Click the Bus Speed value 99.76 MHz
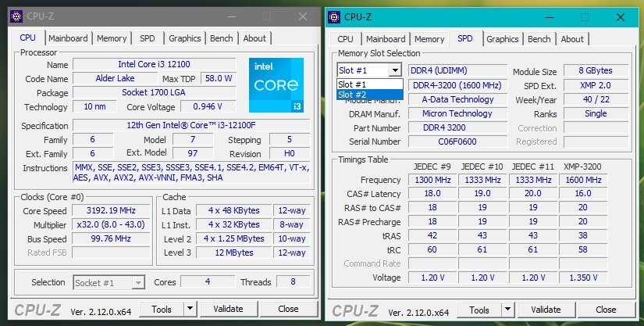Image resolution: width=644 pixels, height=326 pixels. (111, 238)
